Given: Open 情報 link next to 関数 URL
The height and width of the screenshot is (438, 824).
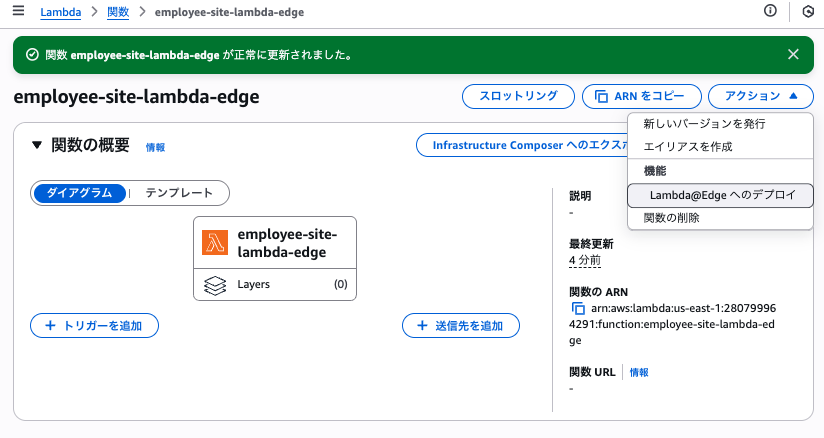Looking at the screenshot, I should click(x=638, y=372).
